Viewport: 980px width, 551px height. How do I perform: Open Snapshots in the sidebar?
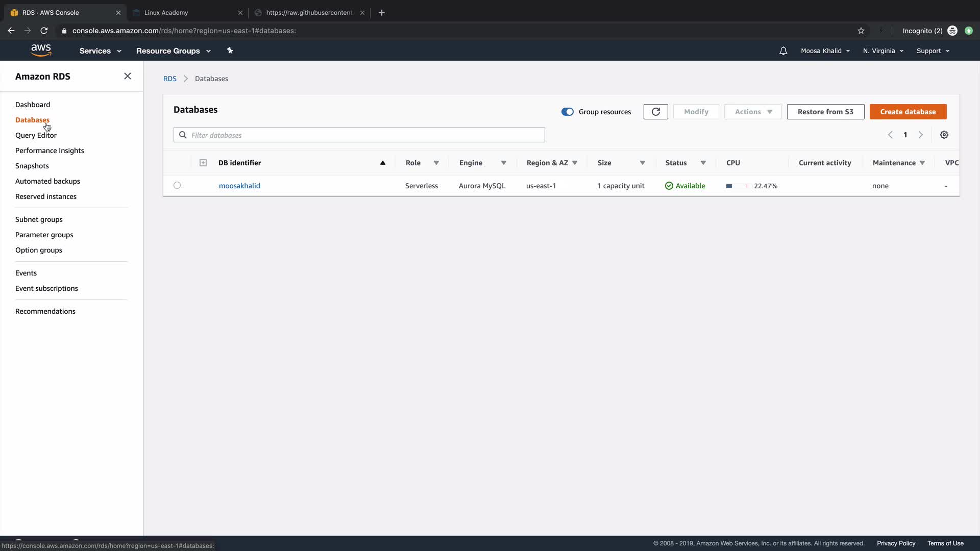coord(32,166)
